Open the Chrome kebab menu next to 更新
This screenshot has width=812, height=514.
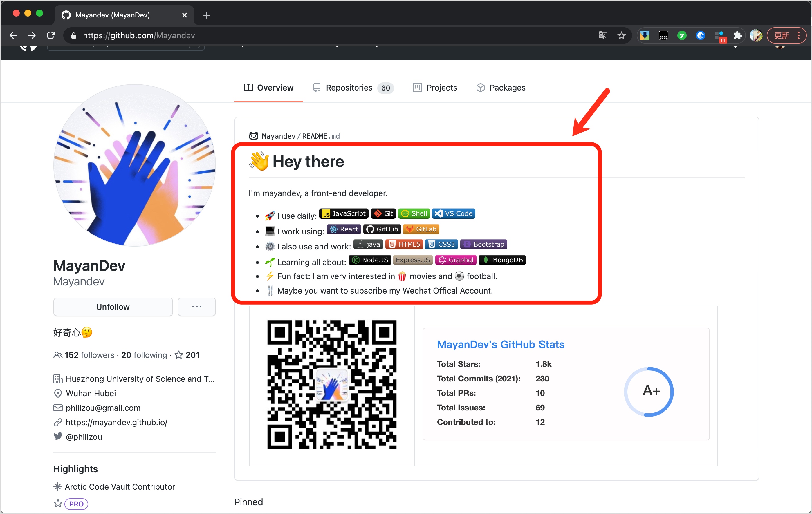(799, 35)
